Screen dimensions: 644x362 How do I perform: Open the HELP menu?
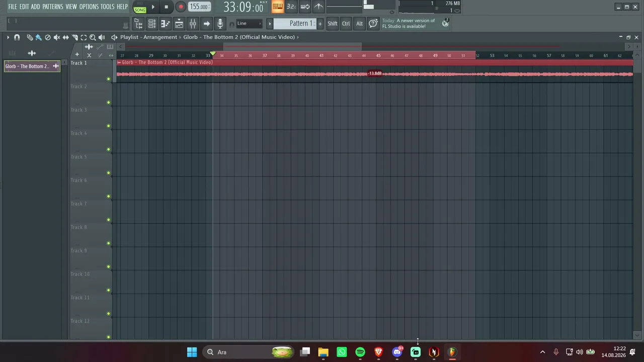(x=122, y=7)
